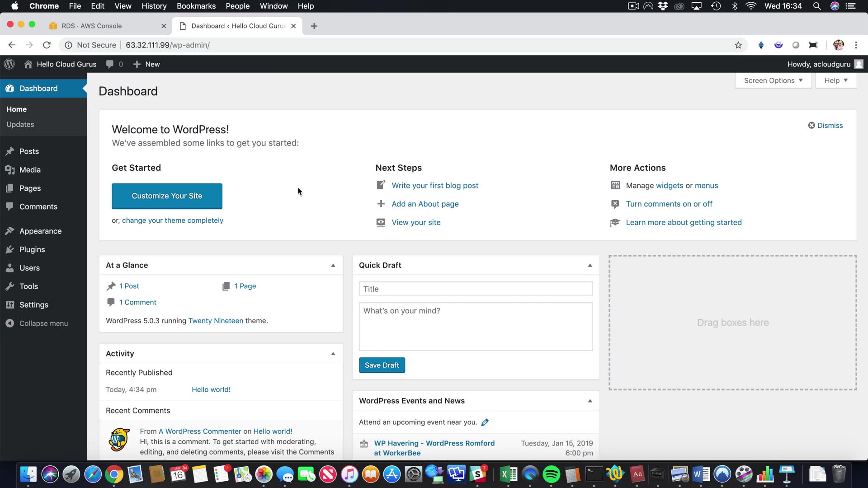Screen dimensions: 868x488
Task: Expand the Screen Options dropdown
Action: [x=773, y=80]
